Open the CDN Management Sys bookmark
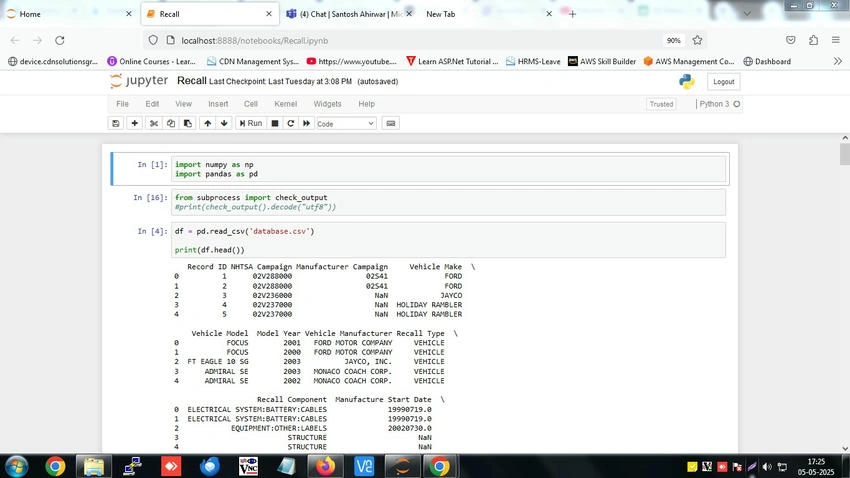The height and width of the screenshot is (478, 850). tap(253, 62)
